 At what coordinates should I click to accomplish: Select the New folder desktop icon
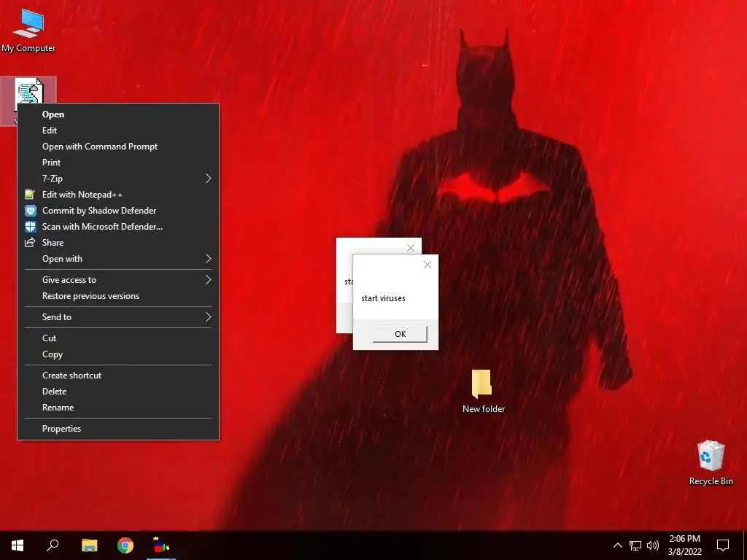pyautogui.click(x=483, y=392)
